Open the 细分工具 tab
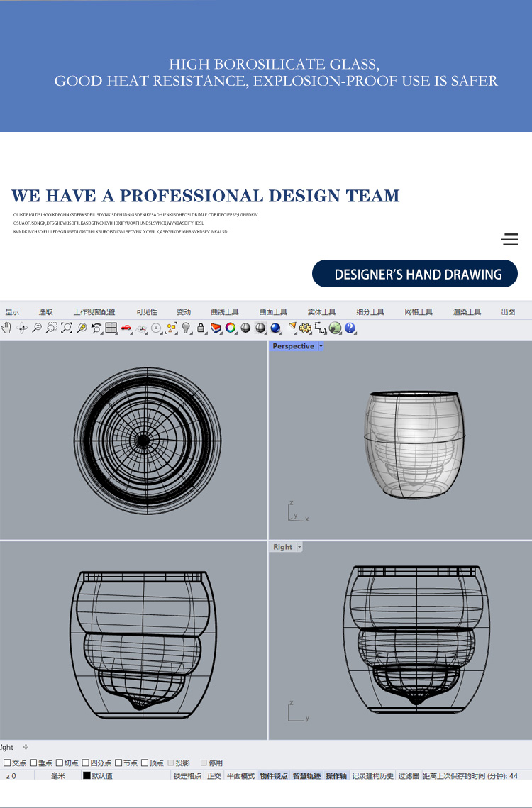This screenshot has height=808, width=532. point(370,311)
